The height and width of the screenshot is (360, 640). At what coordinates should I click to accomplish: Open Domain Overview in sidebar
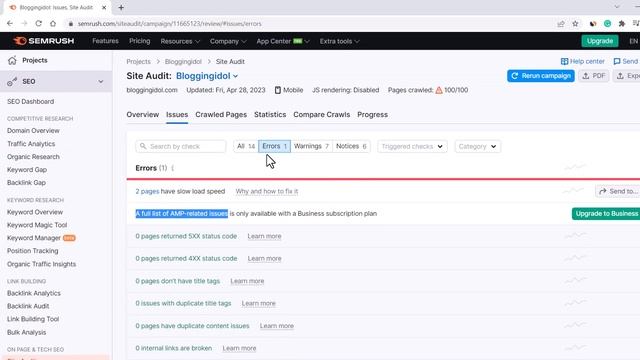(33, 131)
